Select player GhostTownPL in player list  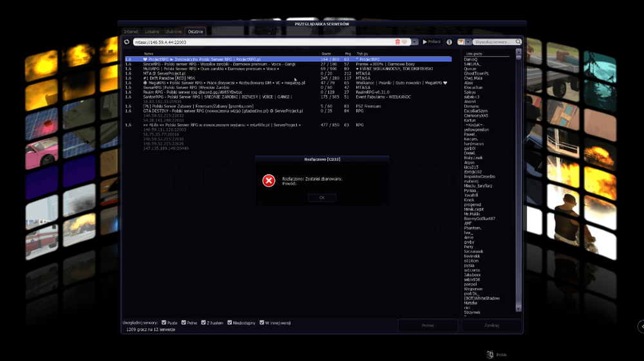click(477, 73)
